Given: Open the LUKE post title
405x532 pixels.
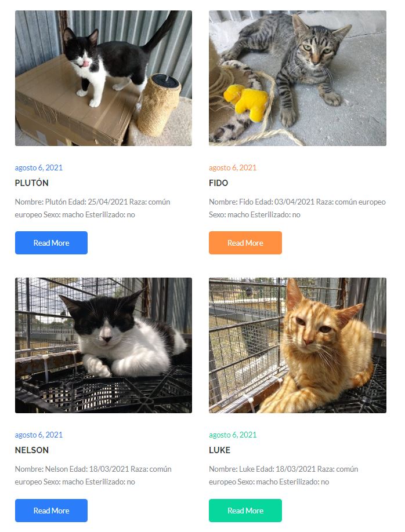Looking at the screenshot, I should pos(219,450).
